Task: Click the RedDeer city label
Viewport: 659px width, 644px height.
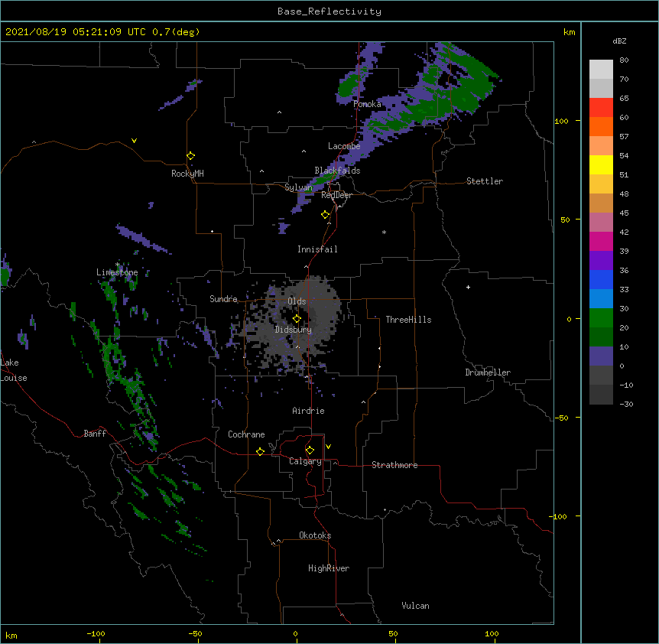Action: (x=336, y=195)
